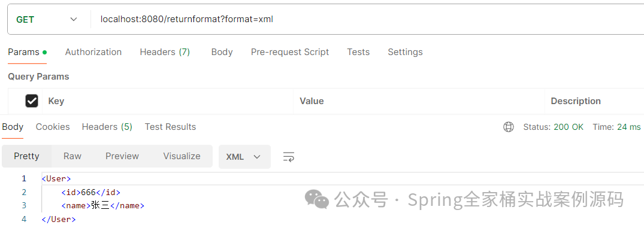Switch response view to Preview
The width and height of the screenshot is (644, 225).
pos(122,156)
